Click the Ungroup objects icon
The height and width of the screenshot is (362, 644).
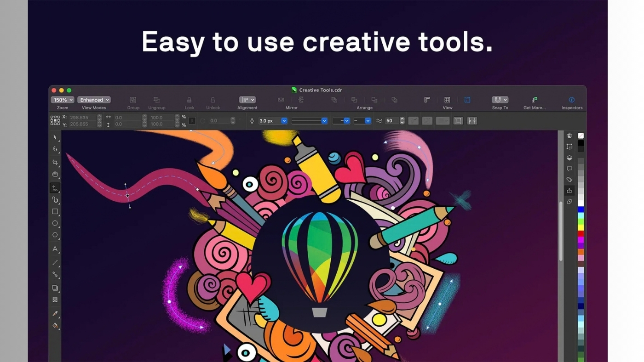156,100
